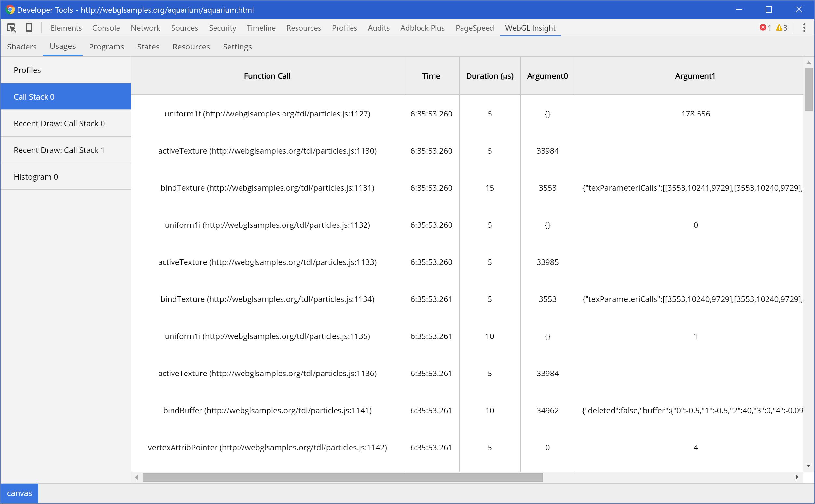Select the Elements panel tab
Image resolution: width=815 pixels, height=504 pixels.
coord(66,27)
